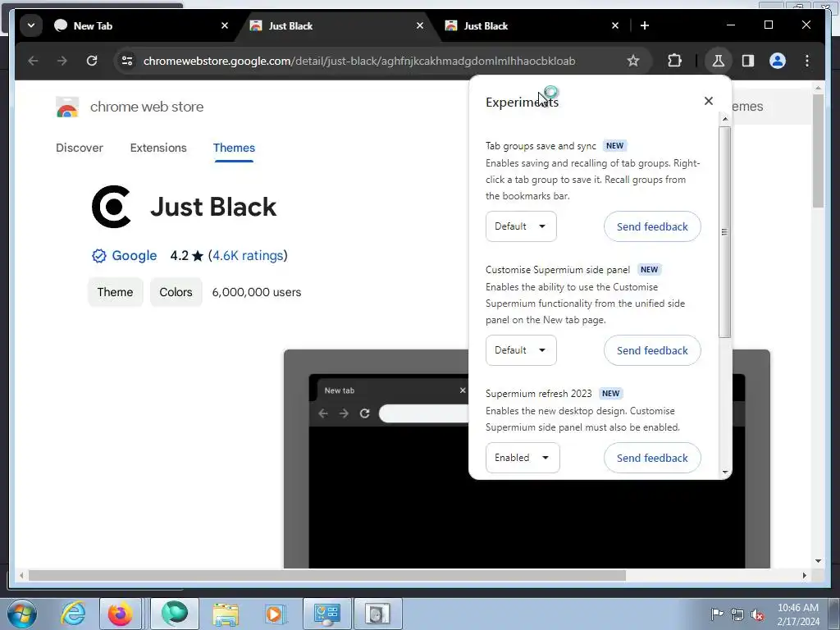The width and height of the screenshot is (840, 630).
Task: Click the muted volume tray icon
Action: pyautogui.click(x=757, y=614)
